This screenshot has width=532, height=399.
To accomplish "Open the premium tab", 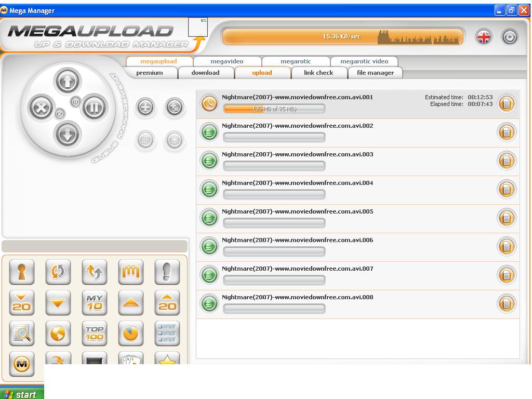I will 150,73.
